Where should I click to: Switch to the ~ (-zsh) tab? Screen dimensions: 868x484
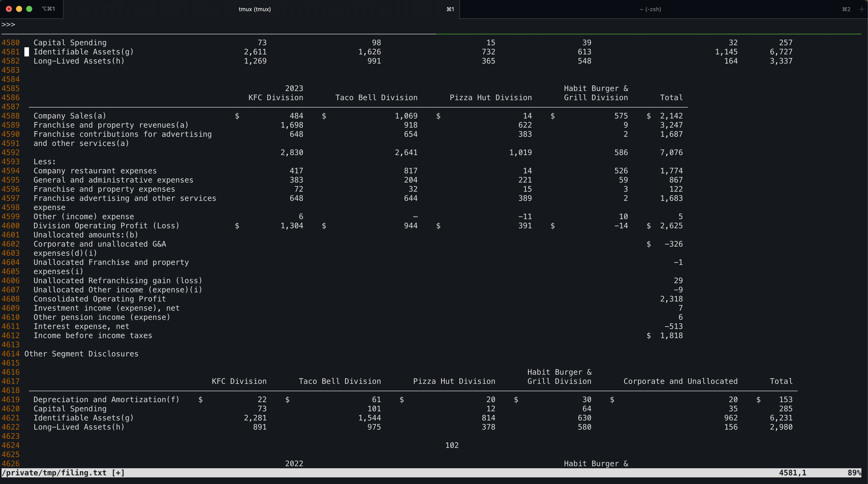point(650,9)
